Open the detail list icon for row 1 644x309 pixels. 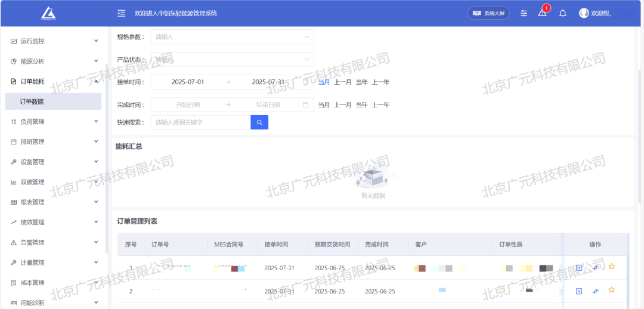point(579,267)
